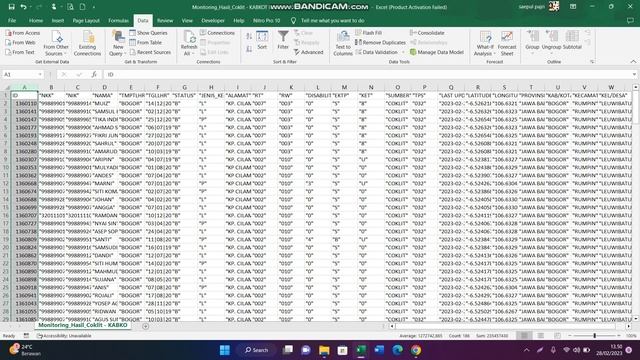The width and height of the screenshot is (640, 360).
Task: Switch to Page Layout view in status bar
Action: click(x=541, y=336)
